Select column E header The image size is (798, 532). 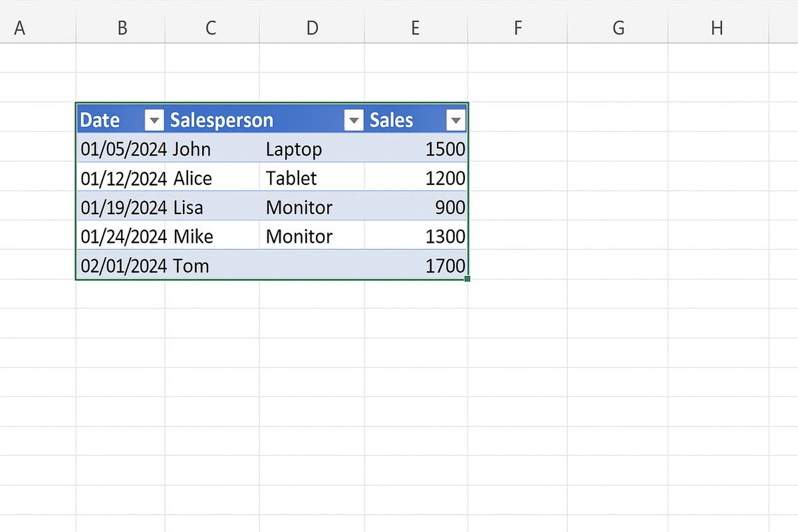pos(416,28)
